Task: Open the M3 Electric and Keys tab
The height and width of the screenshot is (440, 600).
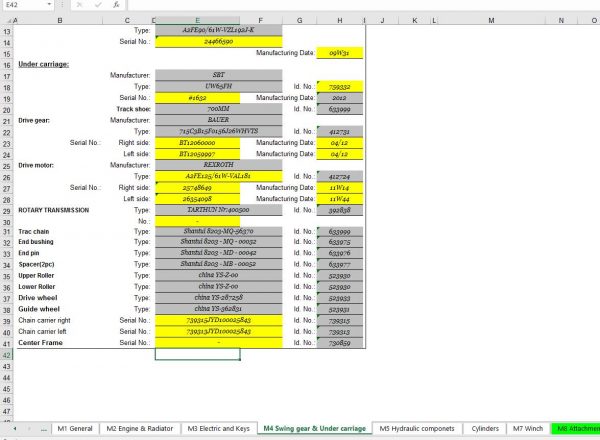Action: pos(218,429)
